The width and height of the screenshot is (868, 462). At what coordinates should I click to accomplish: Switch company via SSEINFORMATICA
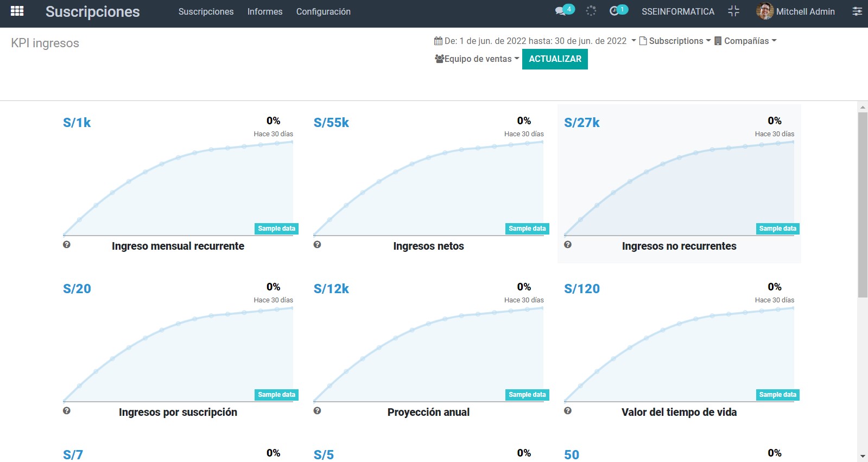click(678, 11)
